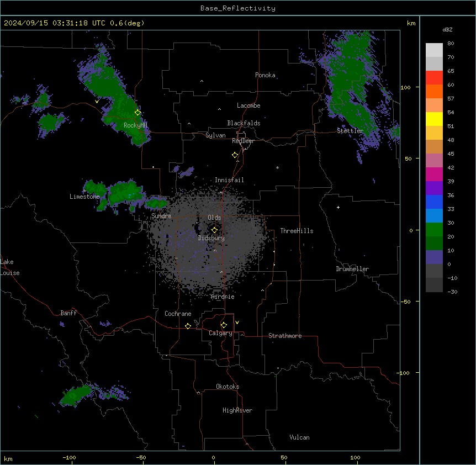Viewport: 476px width, 465px height.
Task: Click the Olds label
Action: (214, 218)
